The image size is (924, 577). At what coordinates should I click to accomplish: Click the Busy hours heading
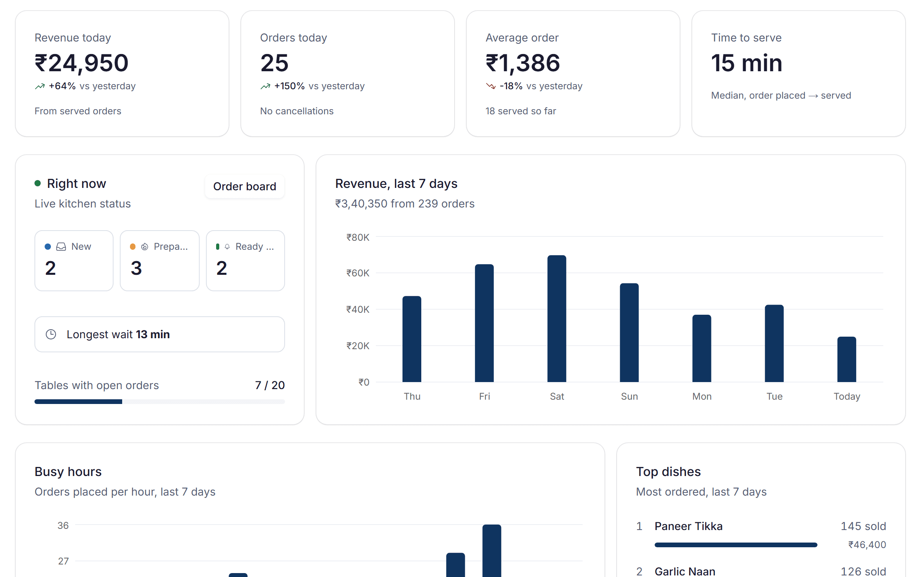(x=68, y=472)
